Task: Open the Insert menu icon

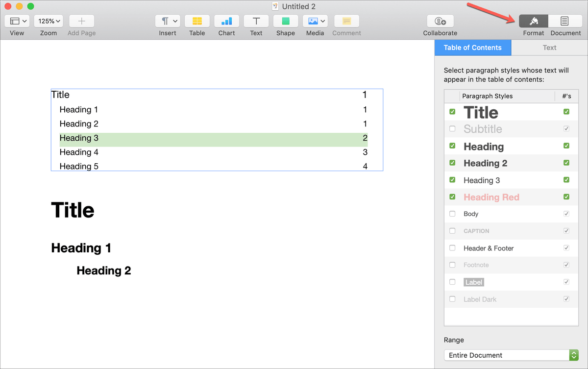Action: (168, 21)
